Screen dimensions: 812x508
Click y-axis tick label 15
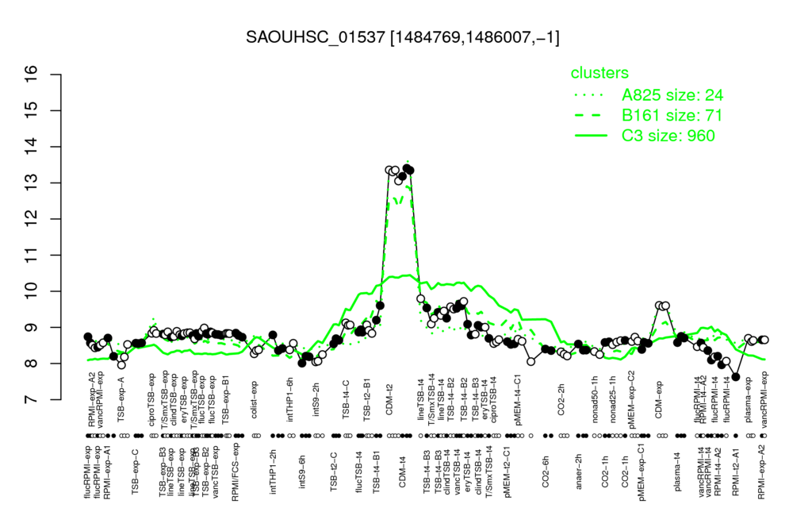point(32,110)
